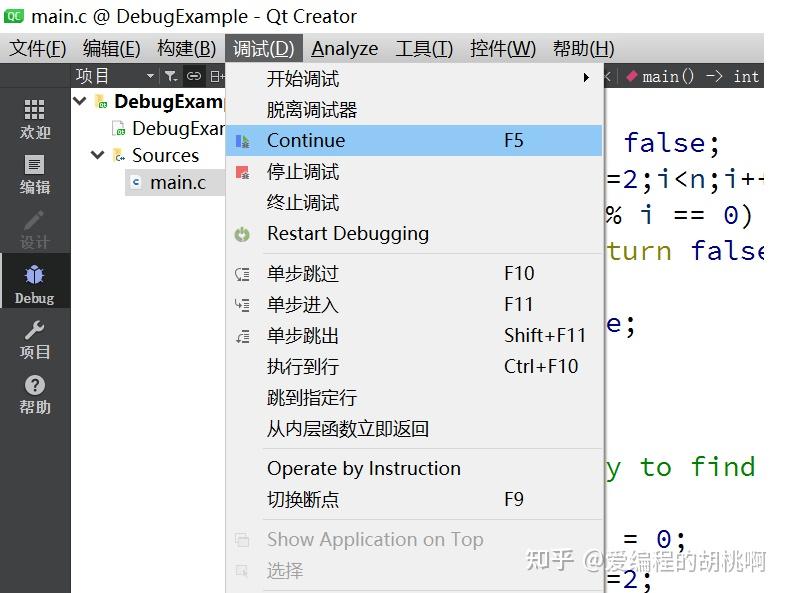
Task: Click the 单步跳出 step out icon
Action: pos(243,336)
